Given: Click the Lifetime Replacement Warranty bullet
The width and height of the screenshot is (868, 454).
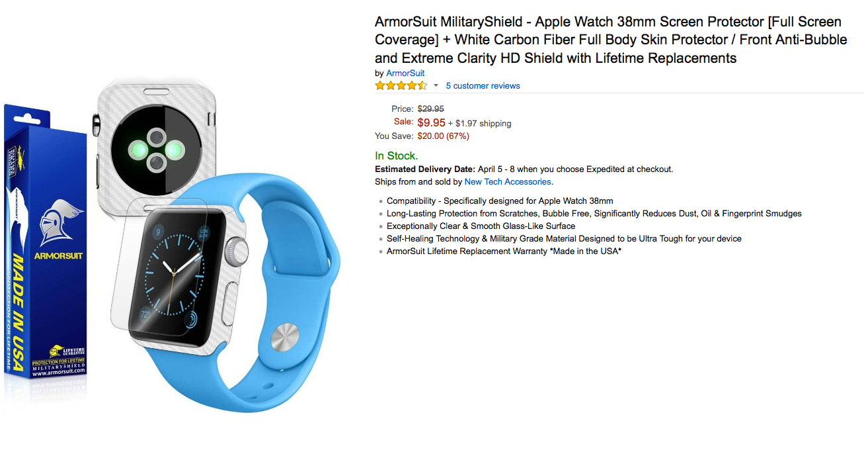Looking at the screenshot, I should 504,251.
